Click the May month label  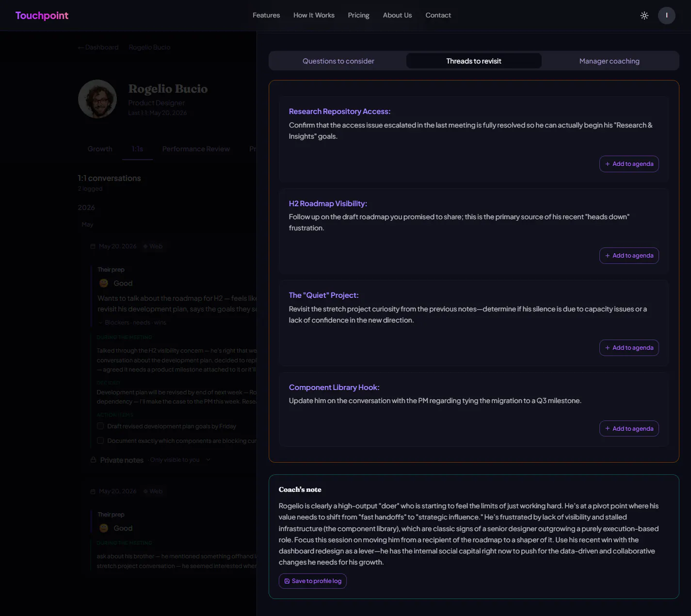coord(87,225)
